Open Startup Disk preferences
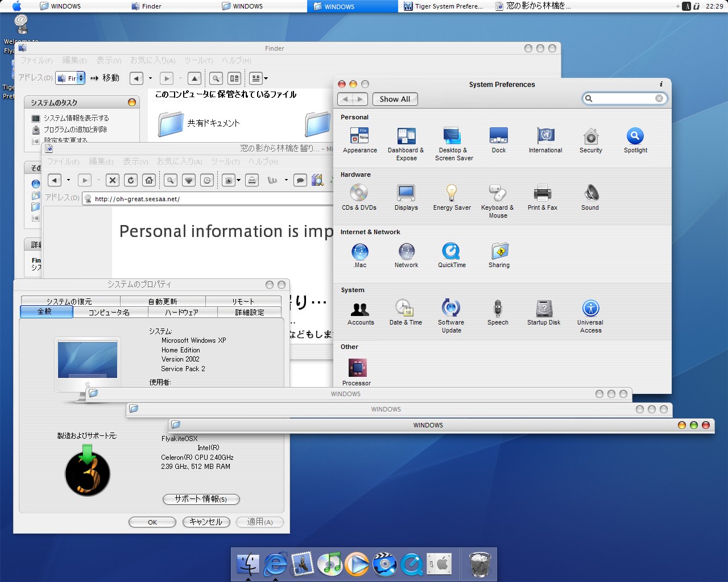728x582 pixels. pyautogui.click(x=544, y=313)
